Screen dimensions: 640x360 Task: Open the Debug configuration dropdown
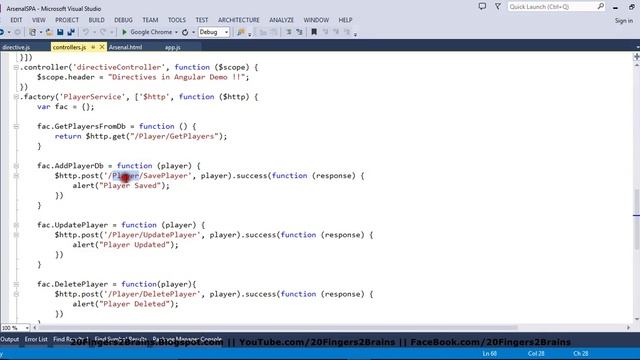[x=213, y=32]
